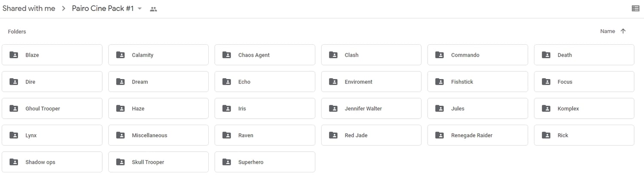Click the Chaos Agent folder icon
Viewport: 644px width, 187px height.
point(227,55)
